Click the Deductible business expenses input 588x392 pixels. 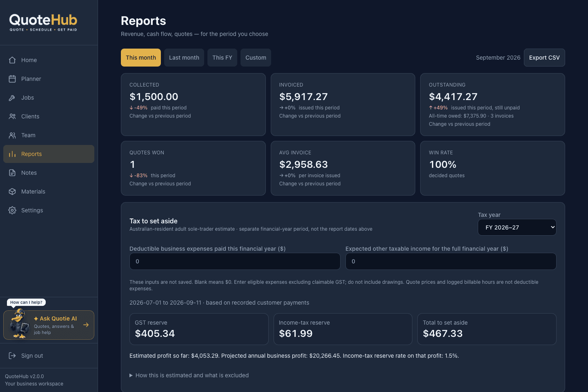(x=235, y=261)
